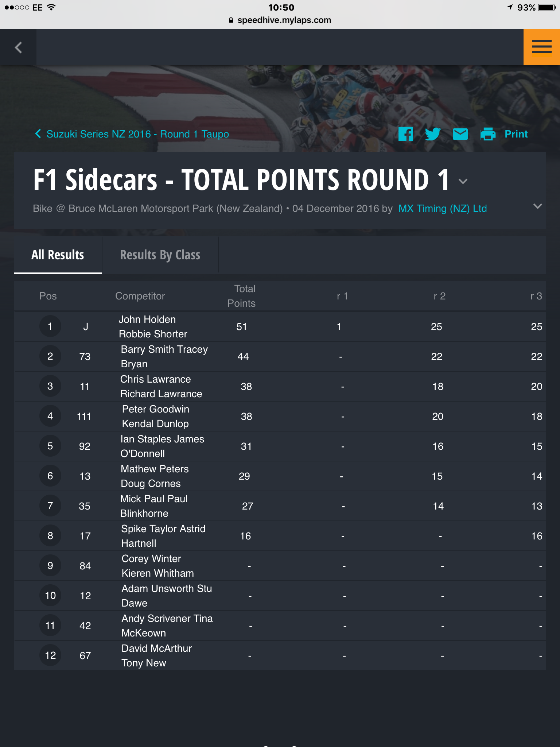560x747 pixels.
Task: Expand the event details chevron below the title
Action: point(537,206)
